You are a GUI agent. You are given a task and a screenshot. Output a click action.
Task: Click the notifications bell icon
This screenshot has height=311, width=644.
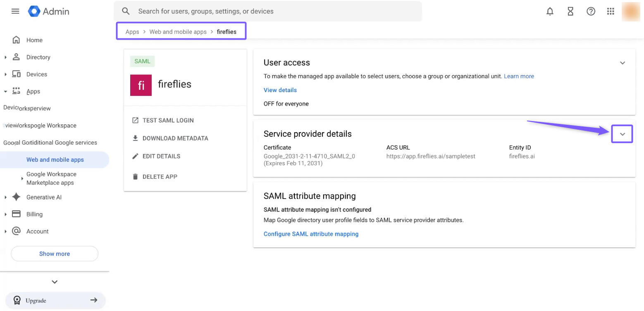click(x=550, y=12)
